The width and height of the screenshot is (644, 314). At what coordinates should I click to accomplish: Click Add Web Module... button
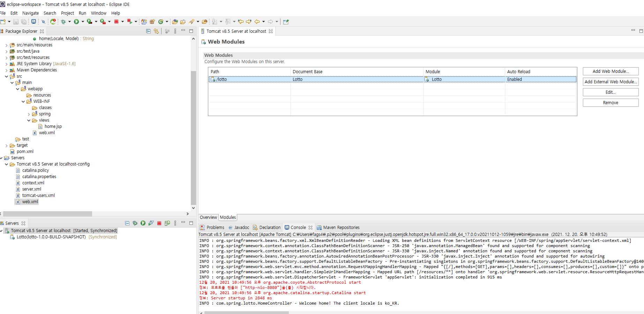coord(611,71)
